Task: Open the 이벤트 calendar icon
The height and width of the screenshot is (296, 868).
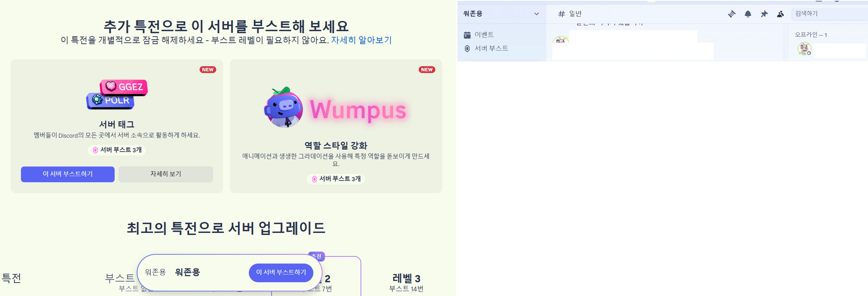Action: click(x=467, y=35)
